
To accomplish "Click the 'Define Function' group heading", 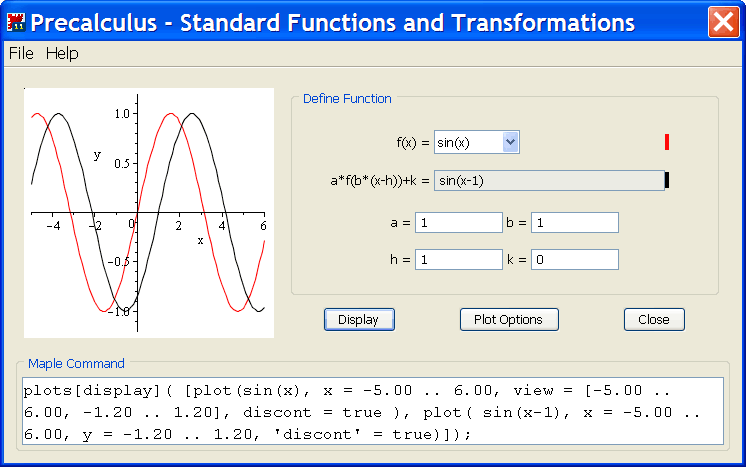I will pos(347,99).
